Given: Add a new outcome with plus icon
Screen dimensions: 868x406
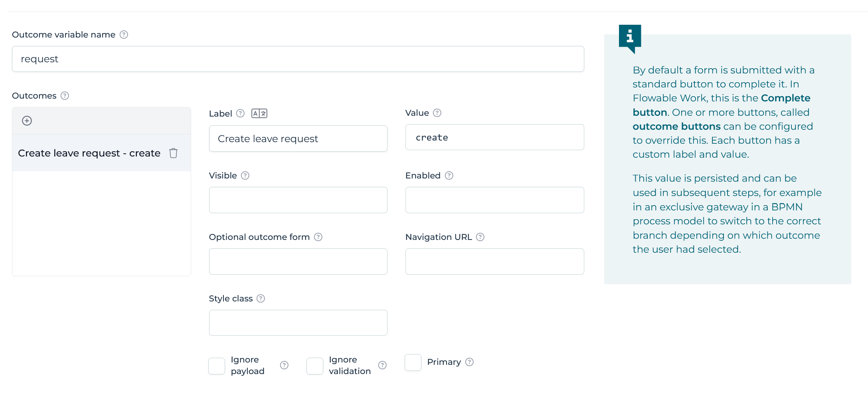Looking at the screenshot, I should pyautogui.click(x=27, y=121).
